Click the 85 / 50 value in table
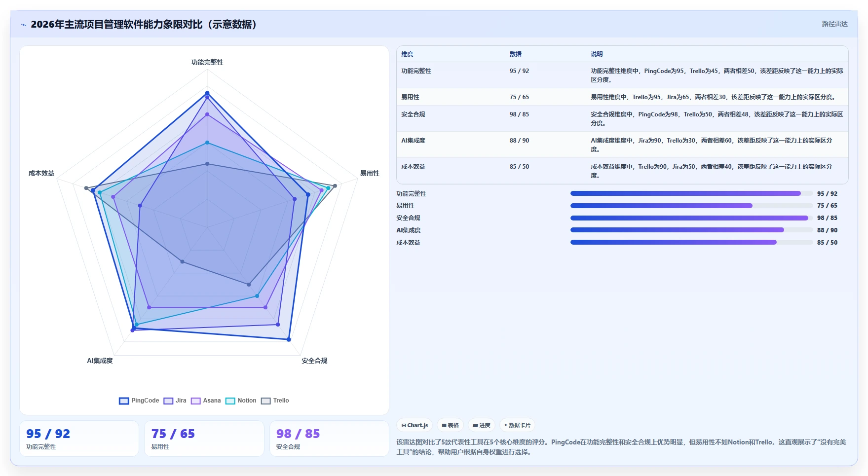The height and width of the screenshot is (476, 868). [519, 167]
